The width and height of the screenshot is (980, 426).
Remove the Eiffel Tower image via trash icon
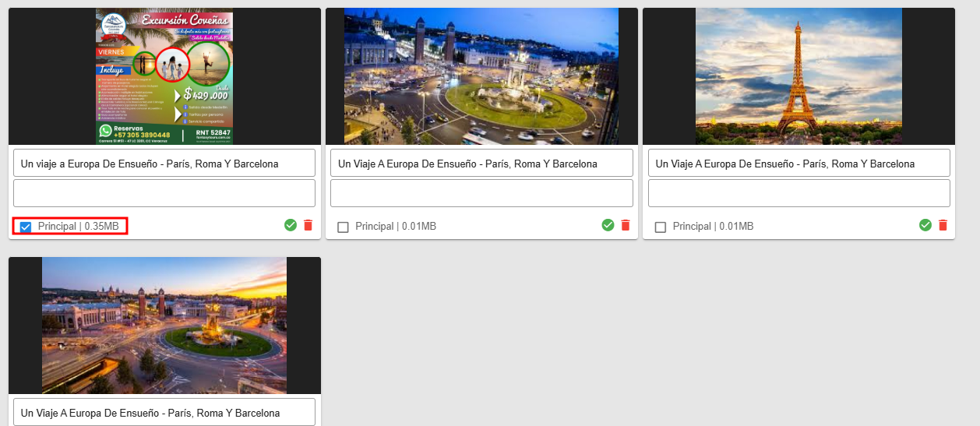coord(943,225)
